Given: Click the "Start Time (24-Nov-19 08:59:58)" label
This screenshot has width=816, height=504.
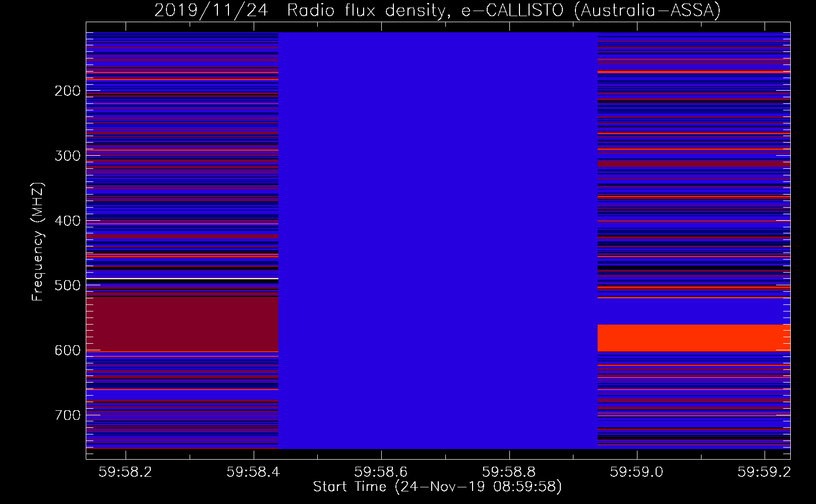Looking at the screenshot, I should point(437,487).
